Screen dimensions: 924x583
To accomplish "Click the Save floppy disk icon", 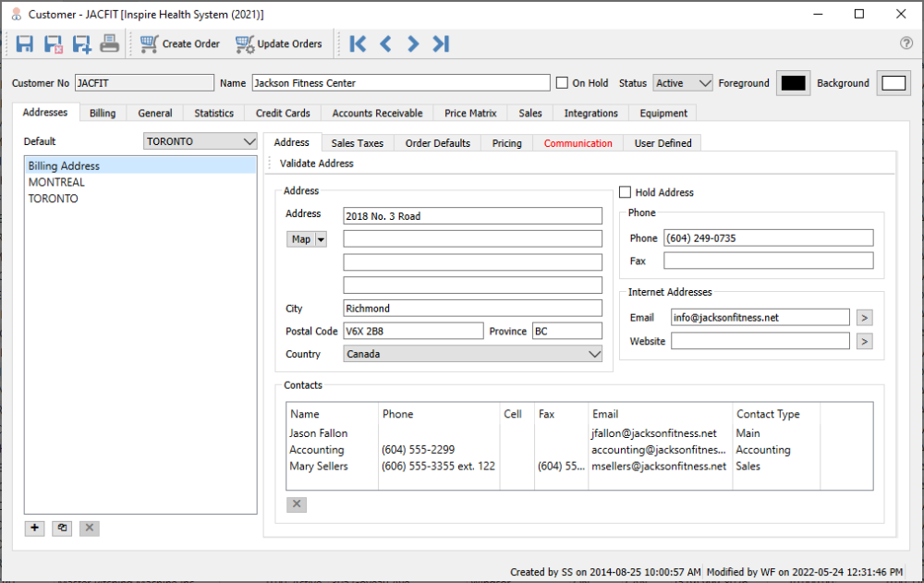I will tap(25, 43).
